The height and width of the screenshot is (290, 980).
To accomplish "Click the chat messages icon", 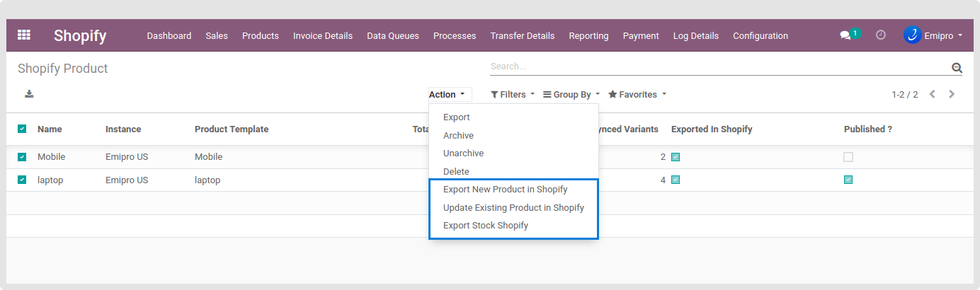I will click(x=845, y=35).
